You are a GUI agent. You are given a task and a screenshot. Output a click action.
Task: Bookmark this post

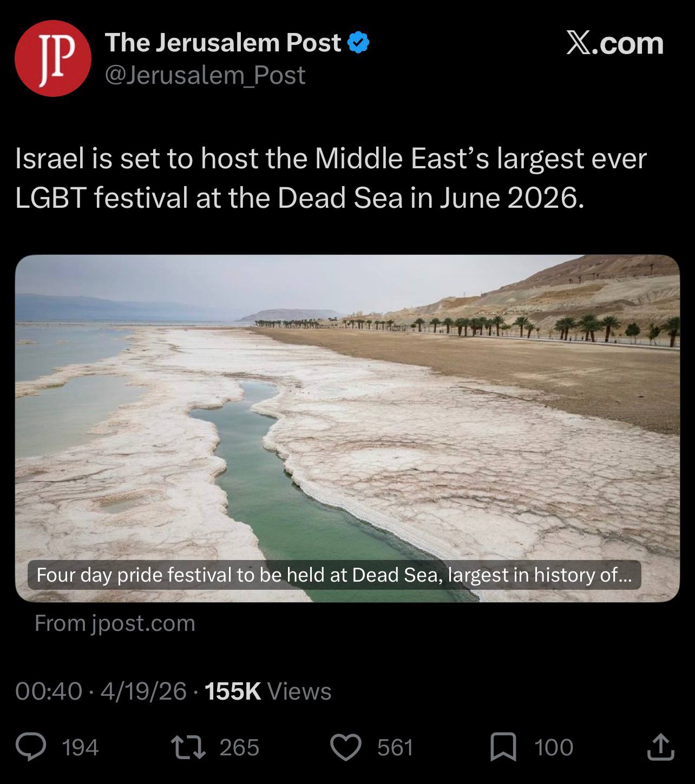coord(503,747)
